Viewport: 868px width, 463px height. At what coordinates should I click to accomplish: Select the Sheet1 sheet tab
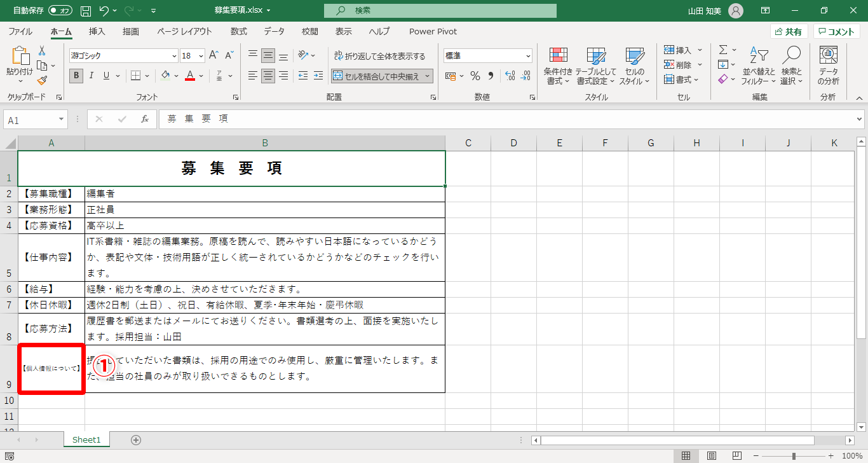(86, 440)
